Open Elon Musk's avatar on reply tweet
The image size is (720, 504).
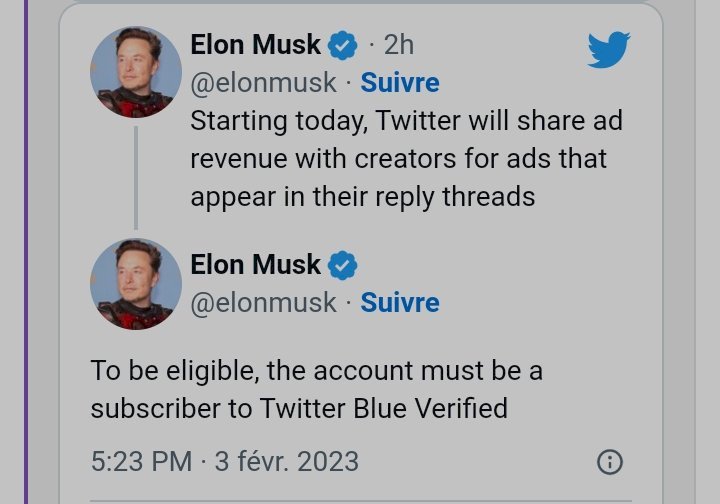[x=136, y=283]
